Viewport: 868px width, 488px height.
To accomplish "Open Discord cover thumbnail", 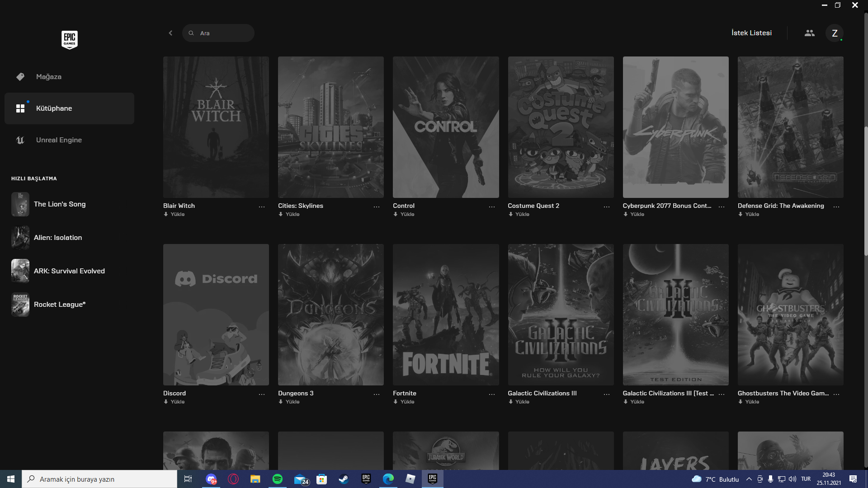I will [x=216, y=314].
